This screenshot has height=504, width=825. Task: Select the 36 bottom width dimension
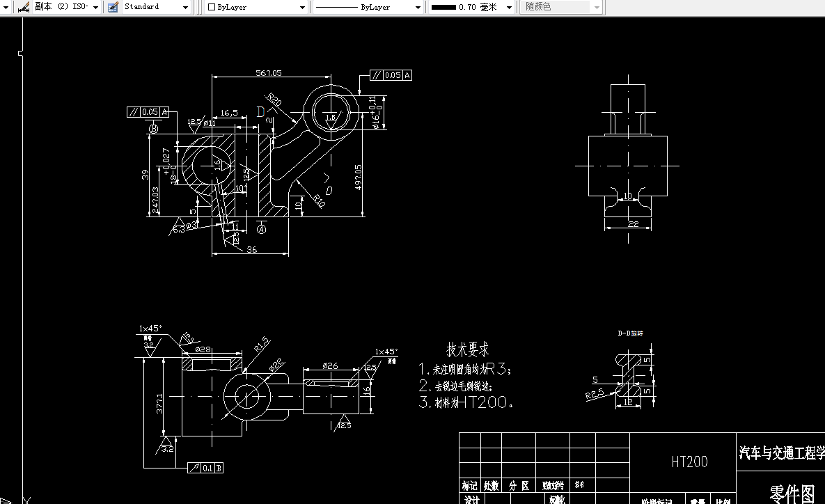[251, 249]
